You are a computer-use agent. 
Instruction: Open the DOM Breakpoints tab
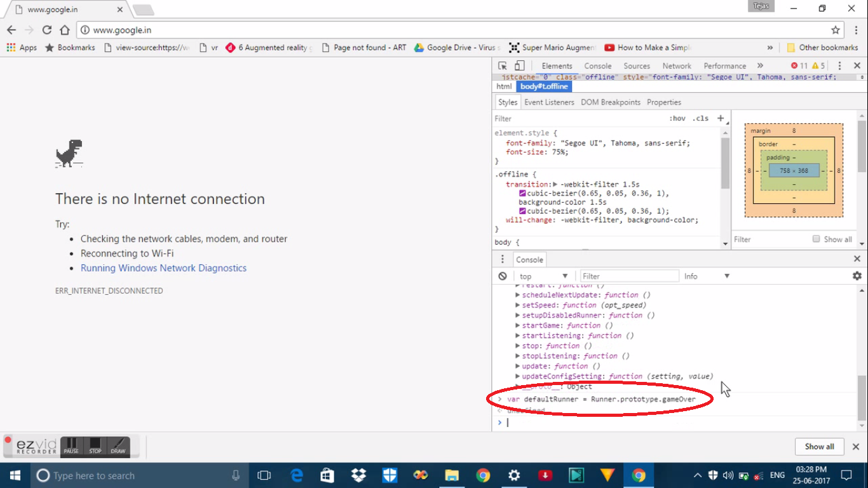coord(611,102)
